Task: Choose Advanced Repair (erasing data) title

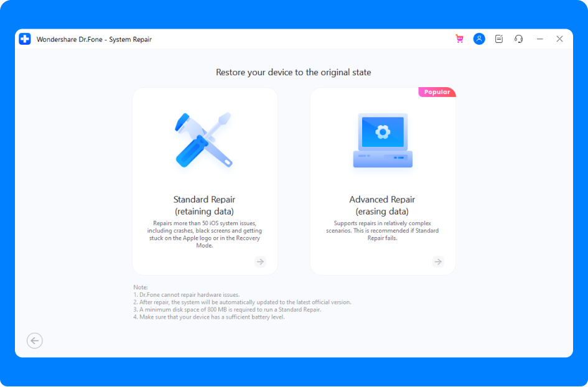Action: pyautogui.click(x=382, y=205)
